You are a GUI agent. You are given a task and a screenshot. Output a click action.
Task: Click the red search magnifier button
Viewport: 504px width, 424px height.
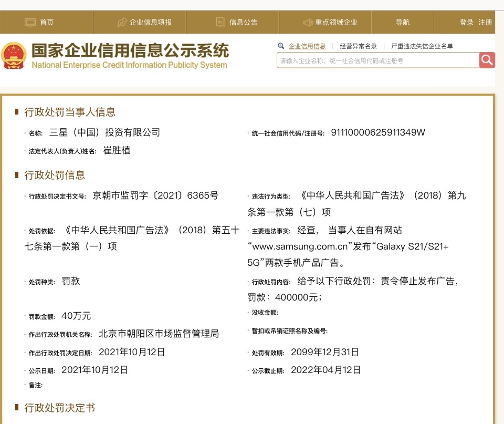[x=487, y=60]
